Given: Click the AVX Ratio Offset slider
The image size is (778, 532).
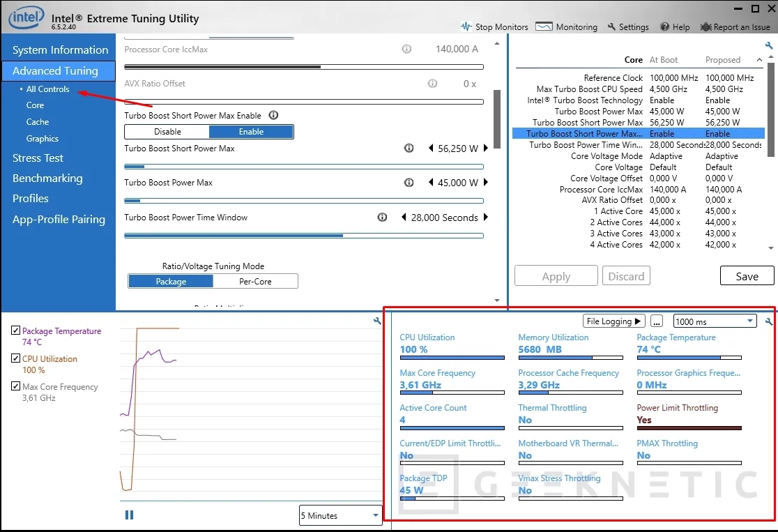Looking at the screenshot, I should coord(304,102).
